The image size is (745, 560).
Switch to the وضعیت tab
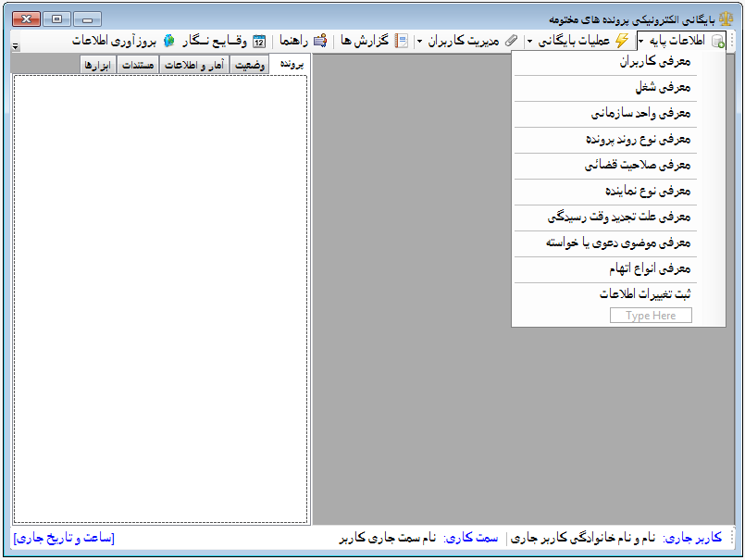click(247, 65)
